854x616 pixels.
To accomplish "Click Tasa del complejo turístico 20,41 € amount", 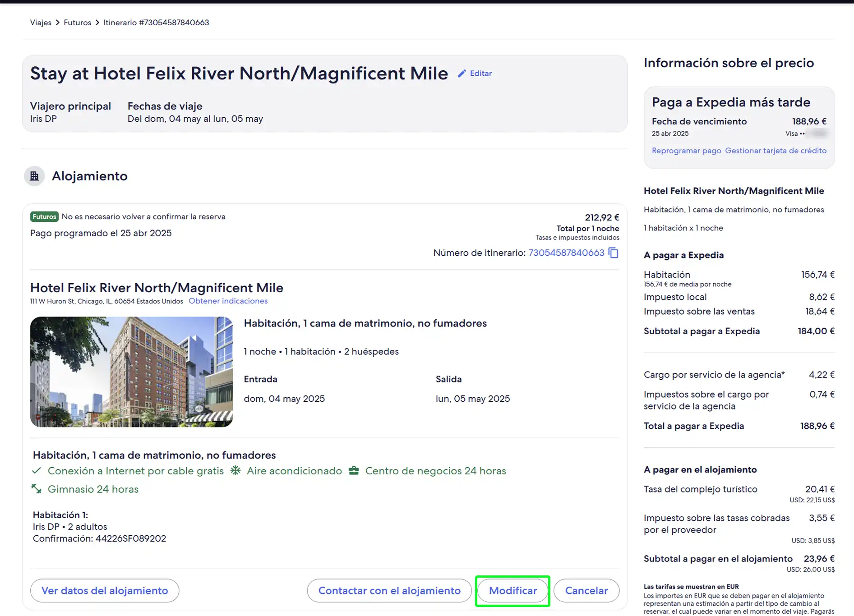I will 820,489.
